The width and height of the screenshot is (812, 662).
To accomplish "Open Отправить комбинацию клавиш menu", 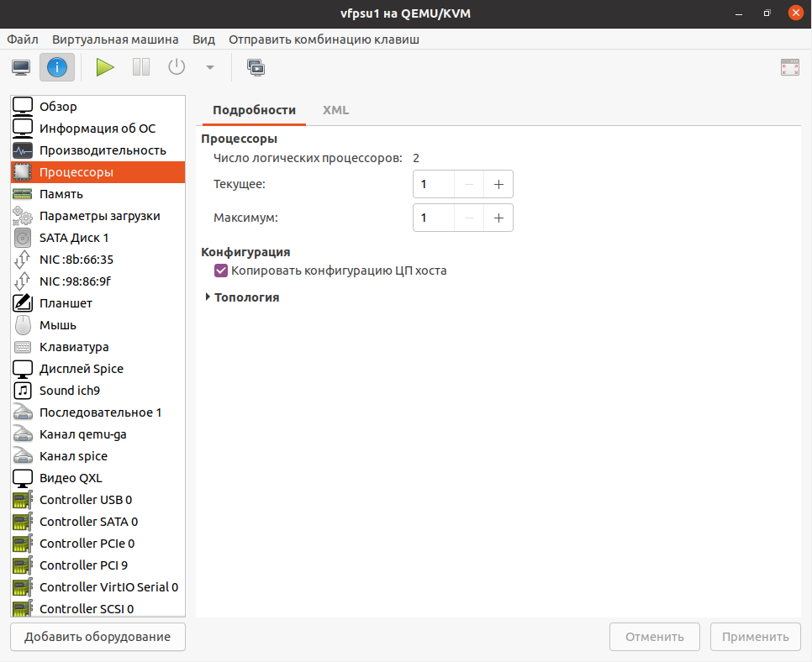I will (x=324, y=39).
